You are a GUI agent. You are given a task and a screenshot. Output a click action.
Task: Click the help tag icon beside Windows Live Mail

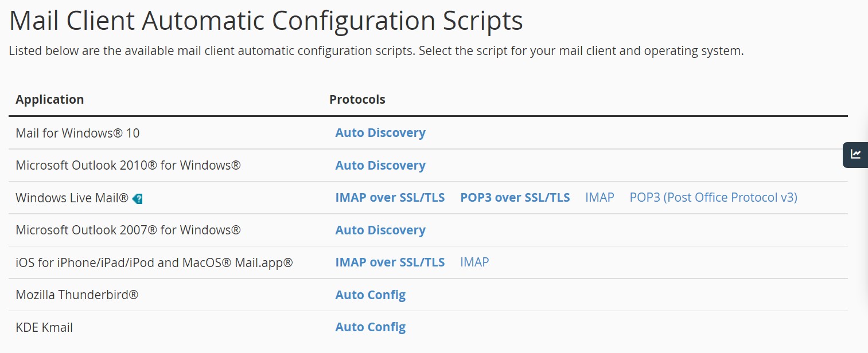point(138,199)
